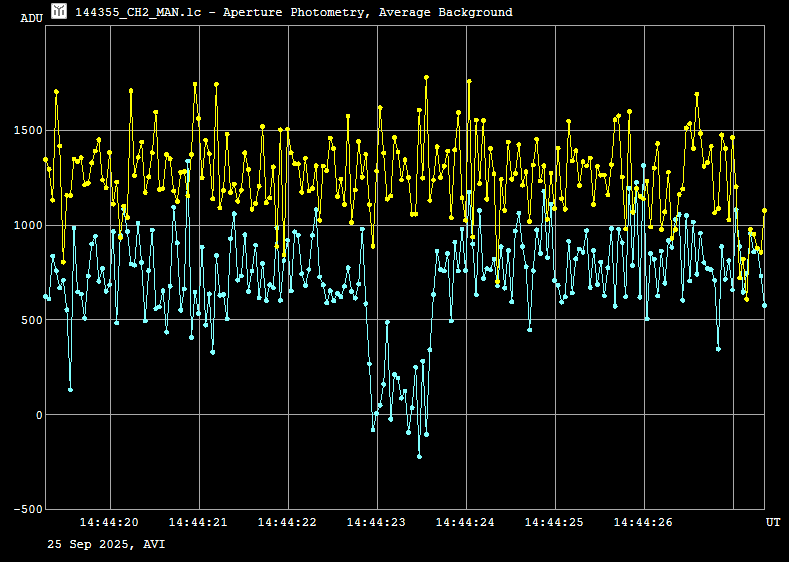Select the 14:44:26 time axis label
This screenshot has width=789, height=562.
coord(643,522)
